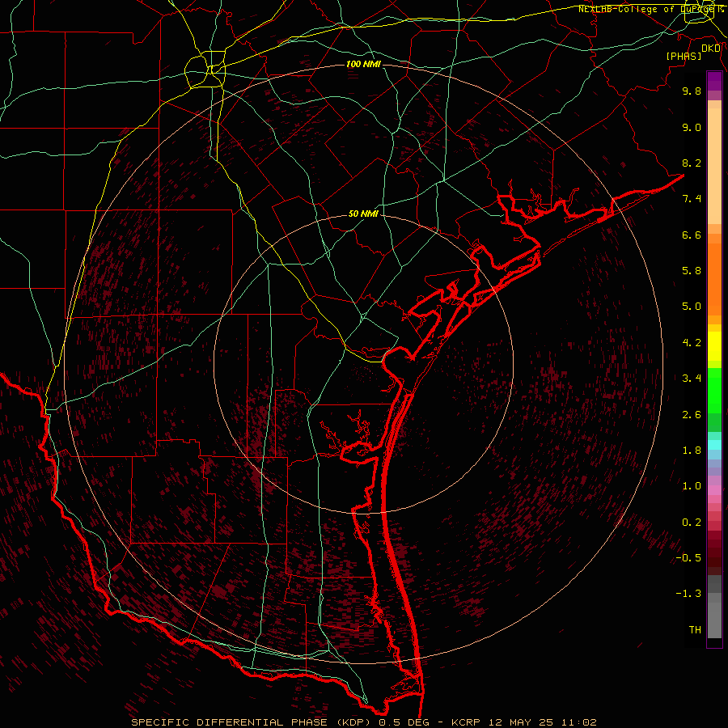Click the "1.8" scale value
Viewport: 728px width, 728px height.
pos(692,451)
